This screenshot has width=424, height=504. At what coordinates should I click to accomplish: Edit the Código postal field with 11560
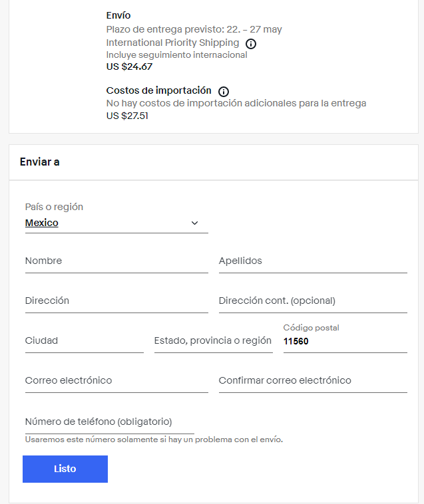coord(344,342)
